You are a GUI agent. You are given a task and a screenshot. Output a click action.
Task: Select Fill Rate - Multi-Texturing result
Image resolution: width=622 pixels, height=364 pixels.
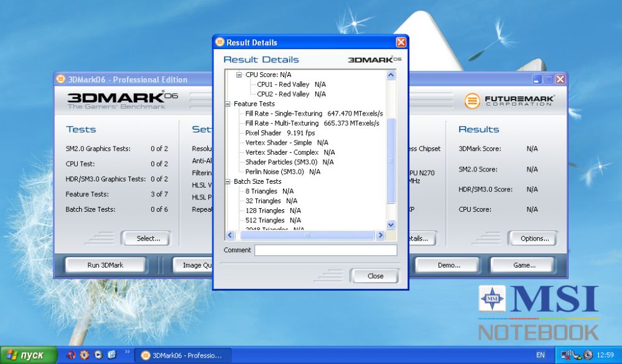(312, 123)
